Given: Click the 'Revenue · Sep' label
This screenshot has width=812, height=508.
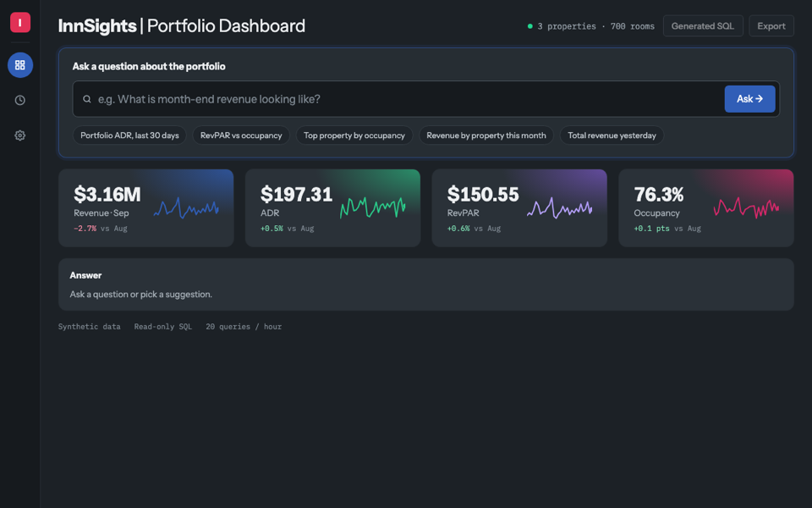Looking at the screenshot, I should [x=101, y=213].
